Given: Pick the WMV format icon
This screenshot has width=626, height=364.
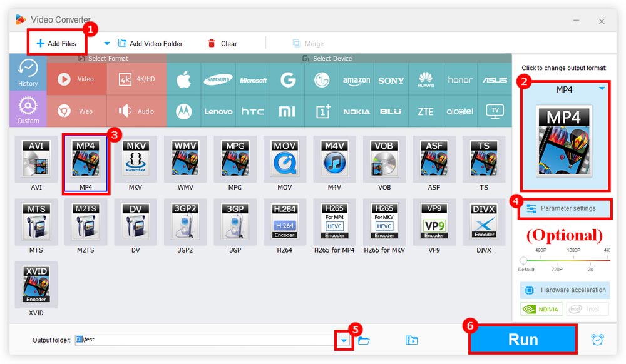Looking at the screenshot, I should pyautogui.click(x=185, y=159).
